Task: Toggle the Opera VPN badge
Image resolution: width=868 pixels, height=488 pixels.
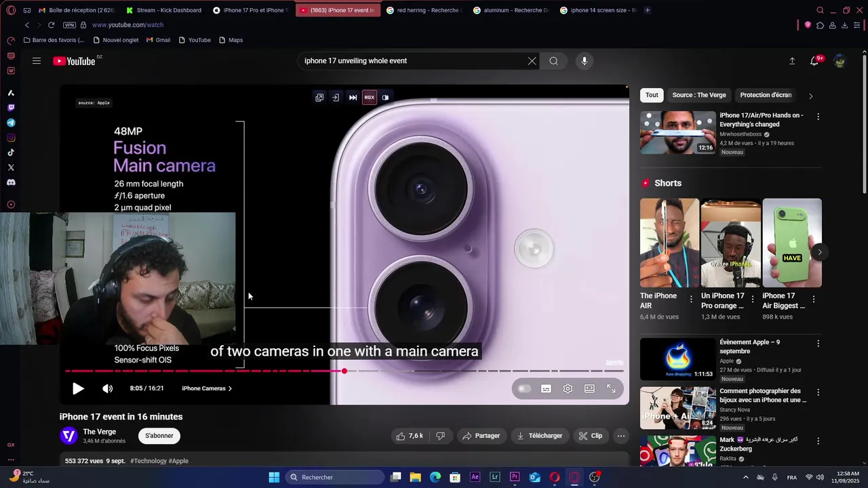Action: click(x=69, y=25)
